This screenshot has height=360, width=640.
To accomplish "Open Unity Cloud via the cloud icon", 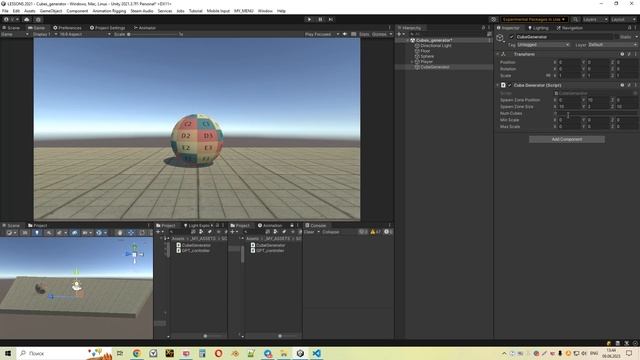I will click(x=27, y=19).
